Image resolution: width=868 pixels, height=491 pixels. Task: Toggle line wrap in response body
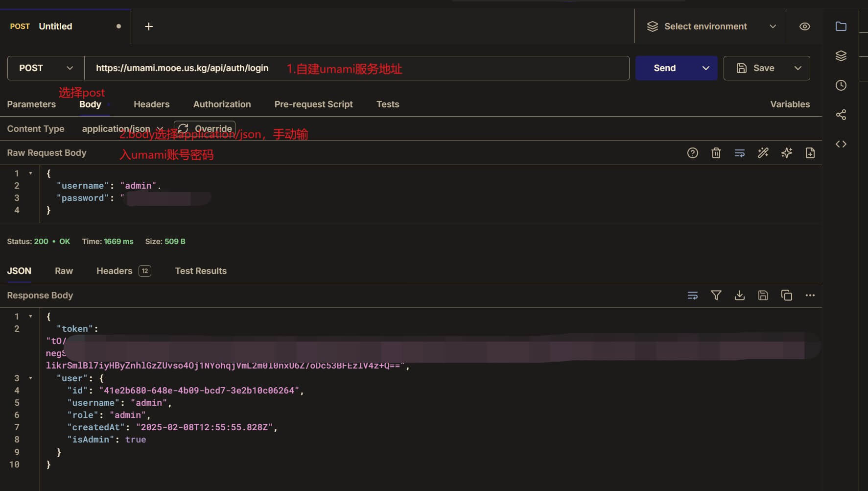(692, 295)
